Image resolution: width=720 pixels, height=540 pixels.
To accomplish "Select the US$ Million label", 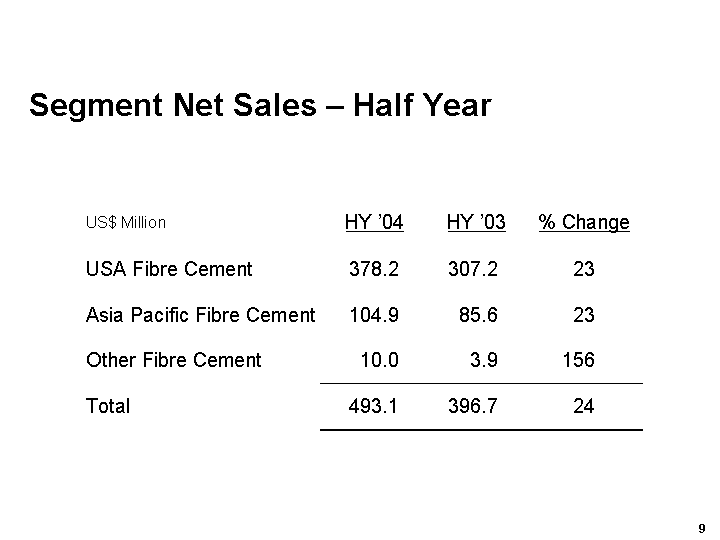I will [126, 223].
